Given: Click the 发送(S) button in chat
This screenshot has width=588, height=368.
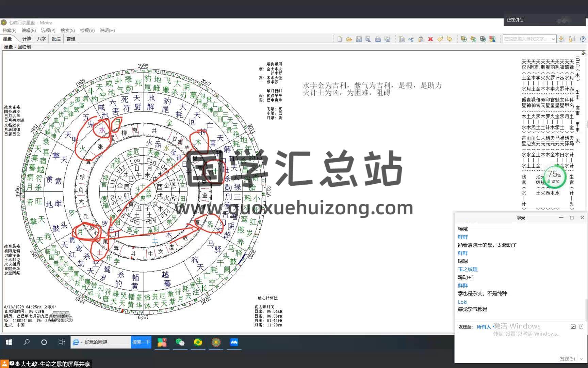Looking at the screenshot, I should click(x=567, y=359).
